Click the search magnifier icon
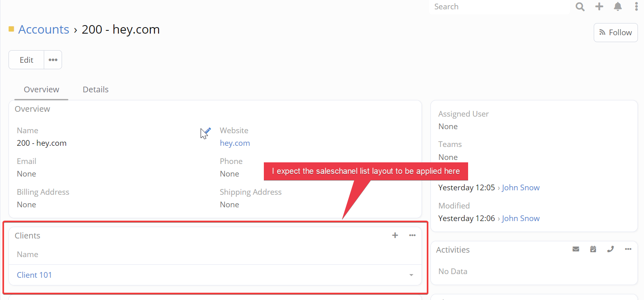 (x=580, y=7)
